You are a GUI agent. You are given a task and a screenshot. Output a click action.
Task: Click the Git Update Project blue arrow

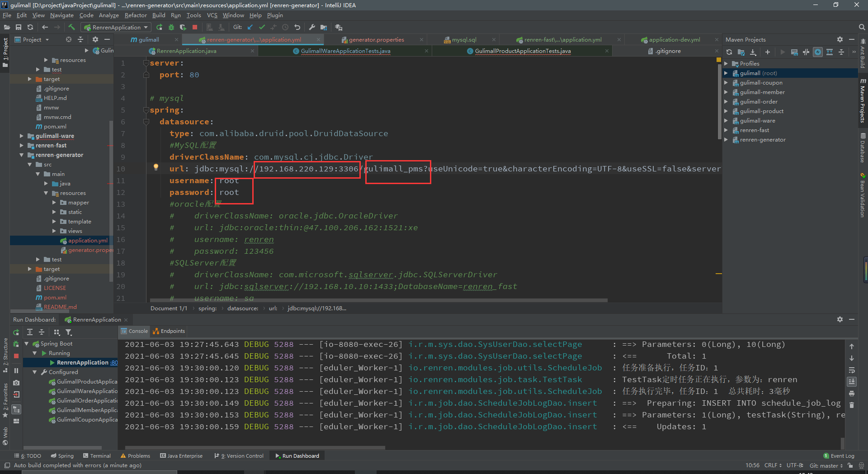250,27
